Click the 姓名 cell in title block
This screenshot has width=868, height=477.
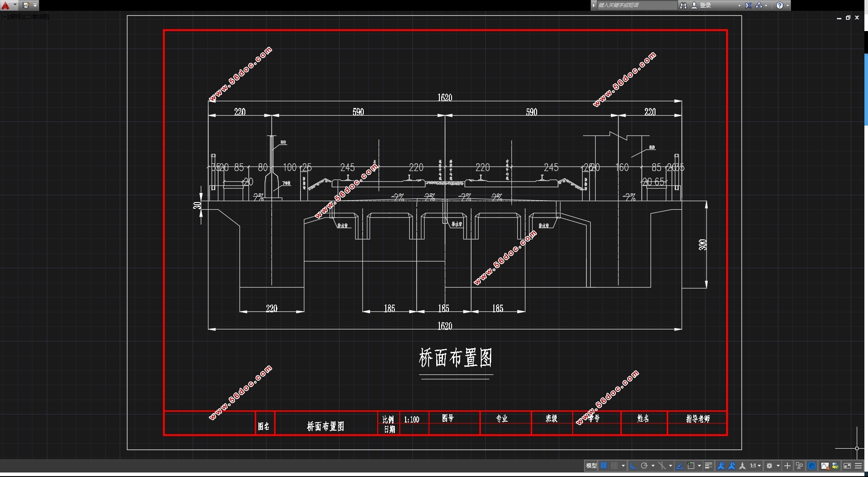tap(643, 418)
